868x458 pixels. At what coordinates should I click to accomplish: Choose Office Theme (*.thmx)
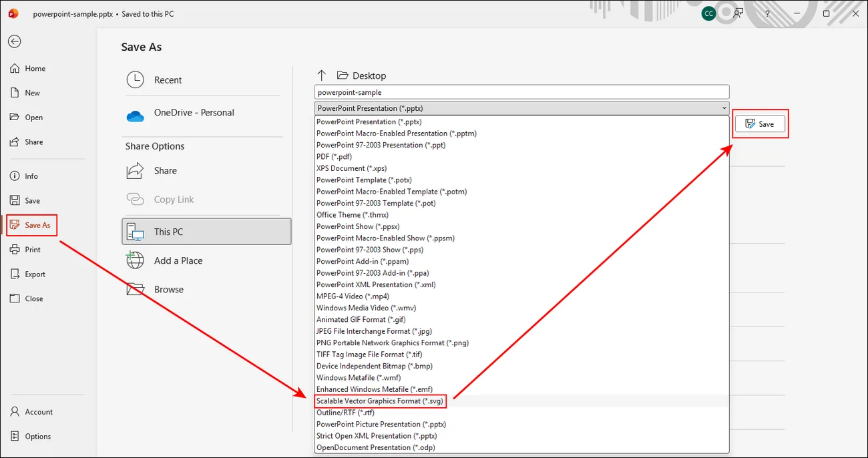[x=521, y=215]
